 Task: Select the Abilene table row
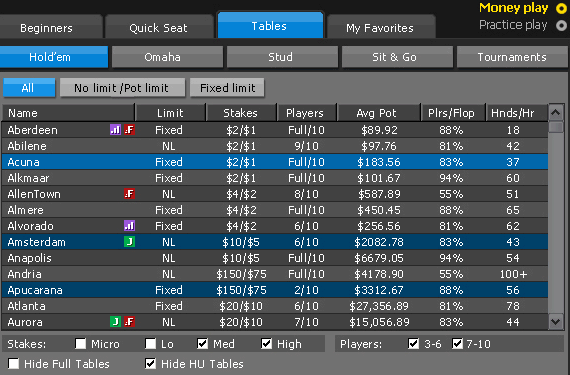(275, 146)
